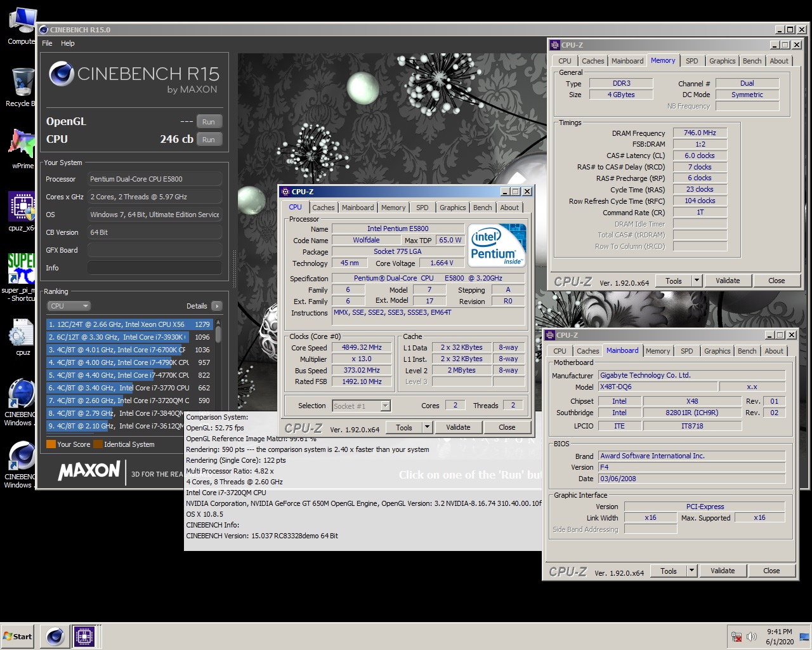This screenshot has height=650, width=812.
Task: Select SPD tab in Memory CPU-Z window
Action: pyautogui.click(x=692, y=61)
